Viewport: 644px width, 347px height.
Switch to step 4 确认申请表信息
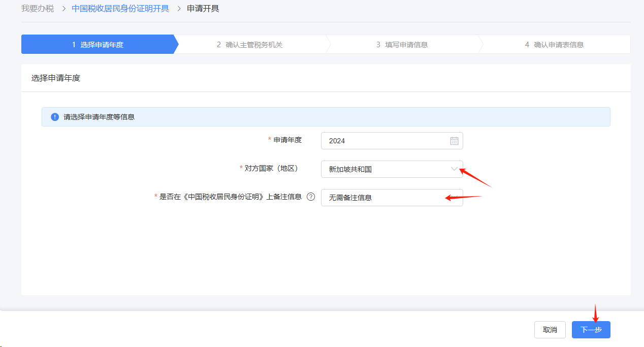point(555,44)
